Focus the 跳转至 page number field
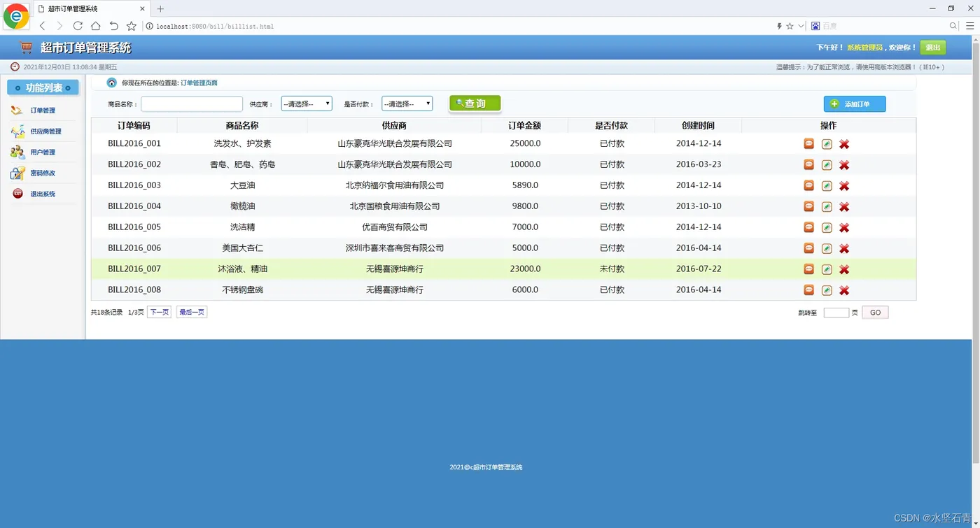Image resolution: width=980 pixels, height=528 pixels. coord(836,313)
